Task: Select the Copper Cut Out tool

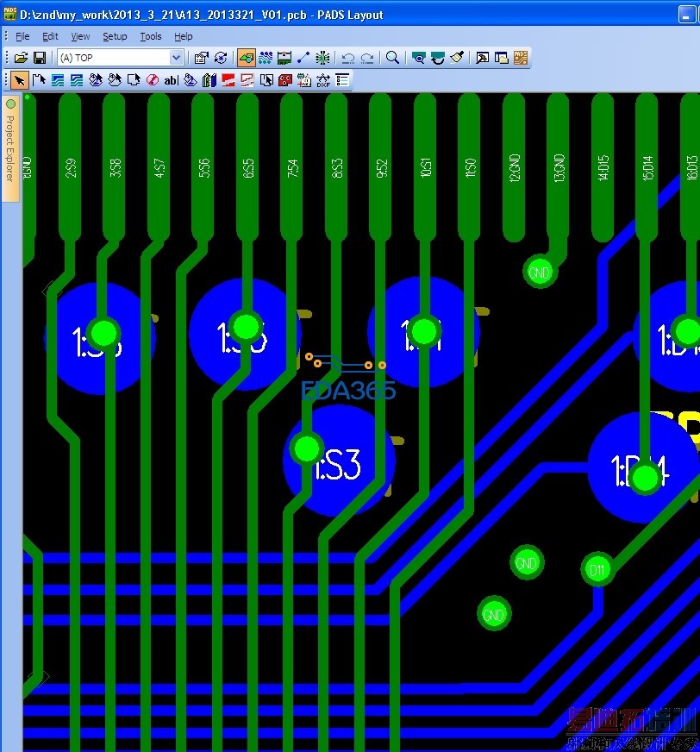Action: point(77,80)
